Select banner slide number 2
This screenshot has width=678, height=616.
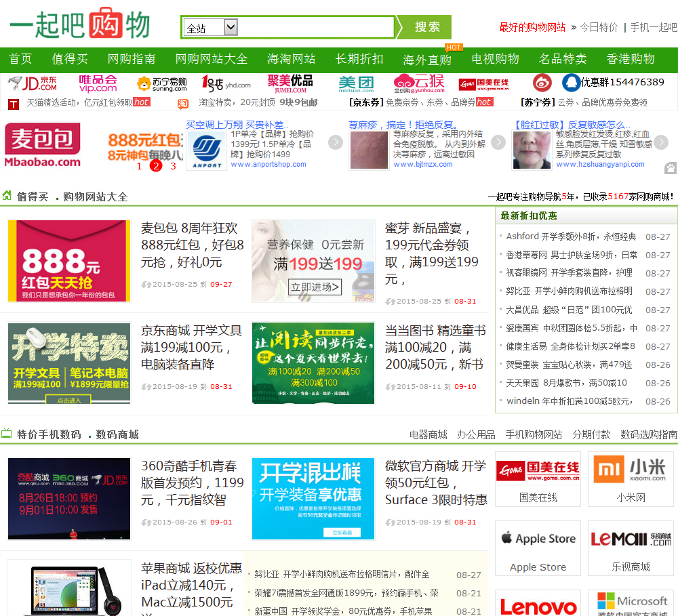pyautogui.click(x=156, y=165)
